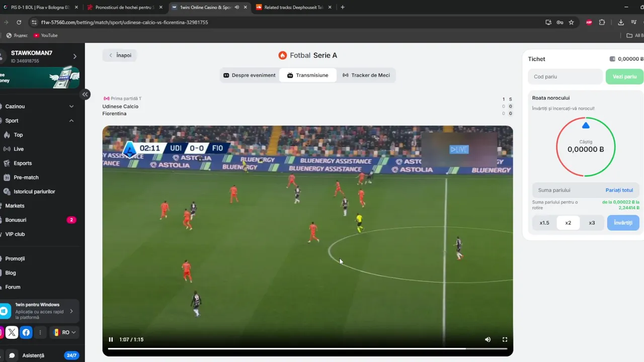
Task: Open browser downloads
Action: [620, 23]
